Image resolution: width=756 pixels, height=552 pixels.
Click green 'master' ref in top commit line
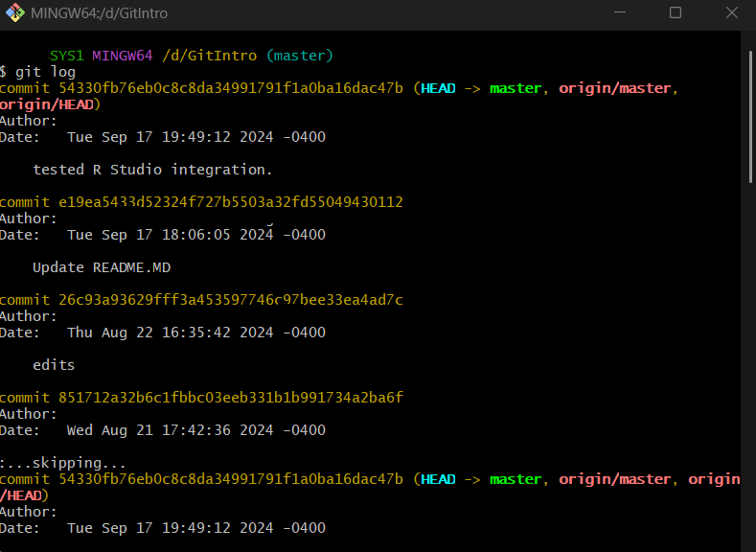coord(515,88)
